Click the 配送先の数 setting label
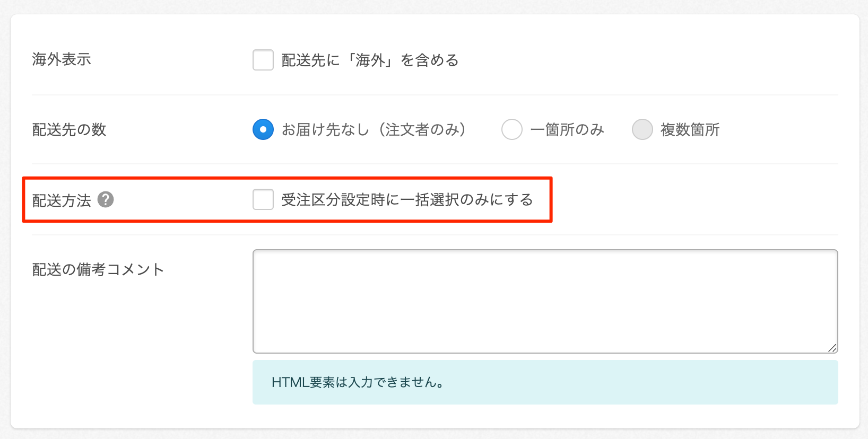 70,130
